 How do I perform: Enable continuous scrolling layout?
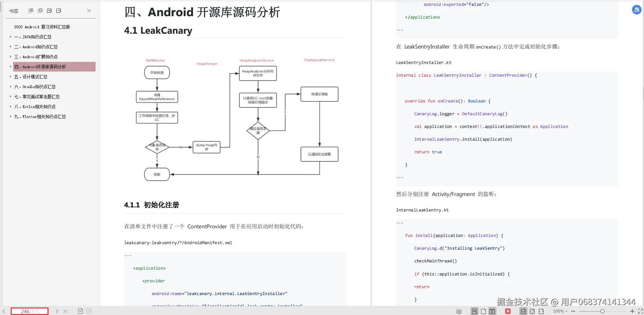tap(474, 311)
